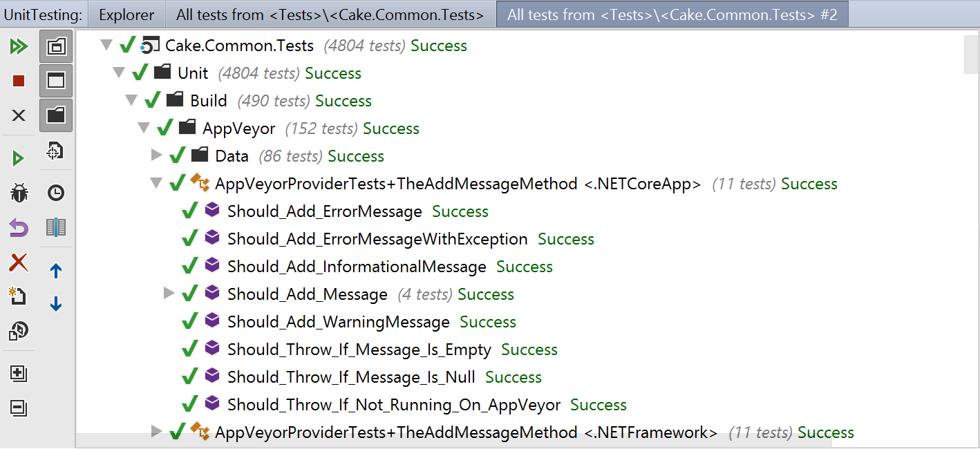Stop test execution with the red square
980x449 pixels.
[19, 82]
